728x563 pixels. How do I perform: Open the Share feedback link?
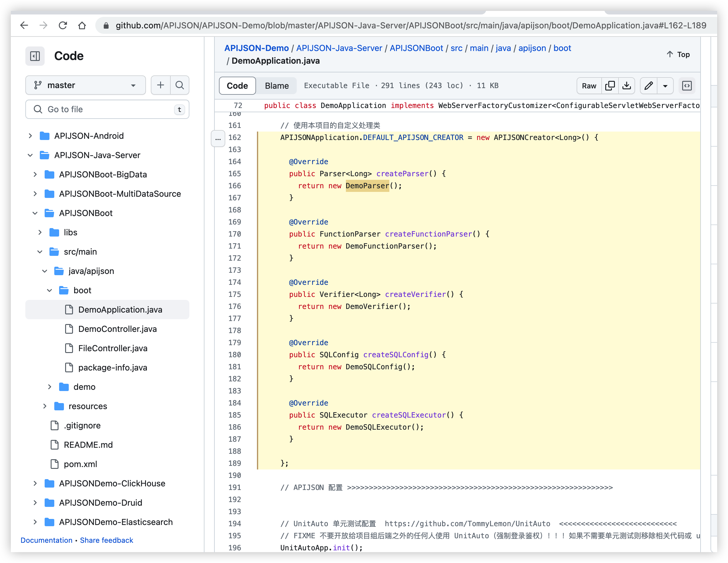[x=107, y=540]
